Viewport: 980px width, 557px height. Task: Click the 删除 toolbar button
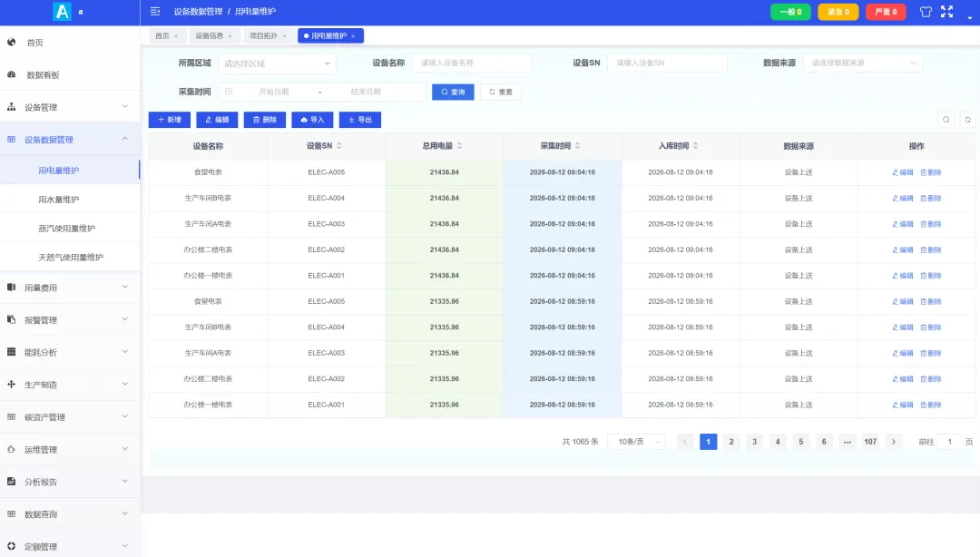coord(265,120)
